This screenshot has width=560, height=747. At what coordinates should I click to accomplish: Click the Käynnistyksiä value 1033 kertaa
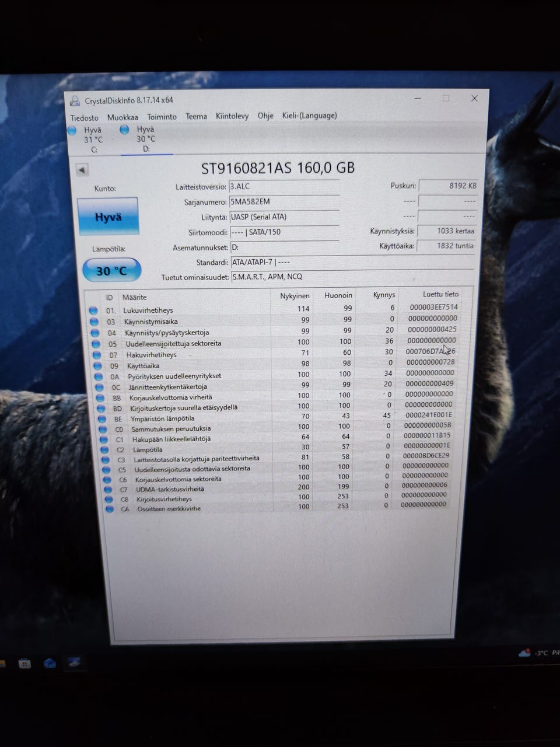pyautogui.click(x=447, y=231)
